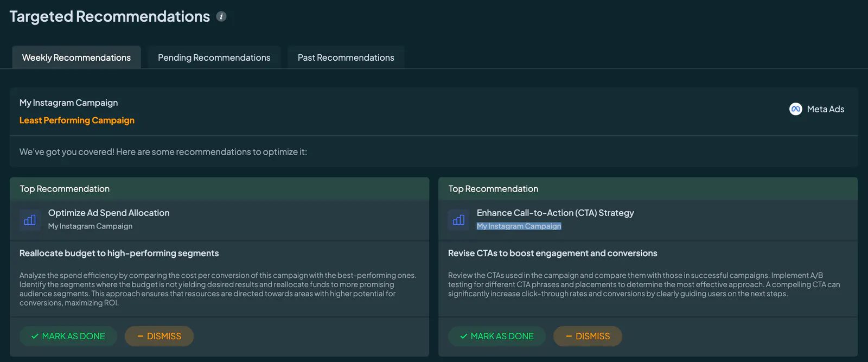Click the paragraph starting 'Review the CTAs used'
The height and width of the screenshot is (362, 868).
(644, 284)
